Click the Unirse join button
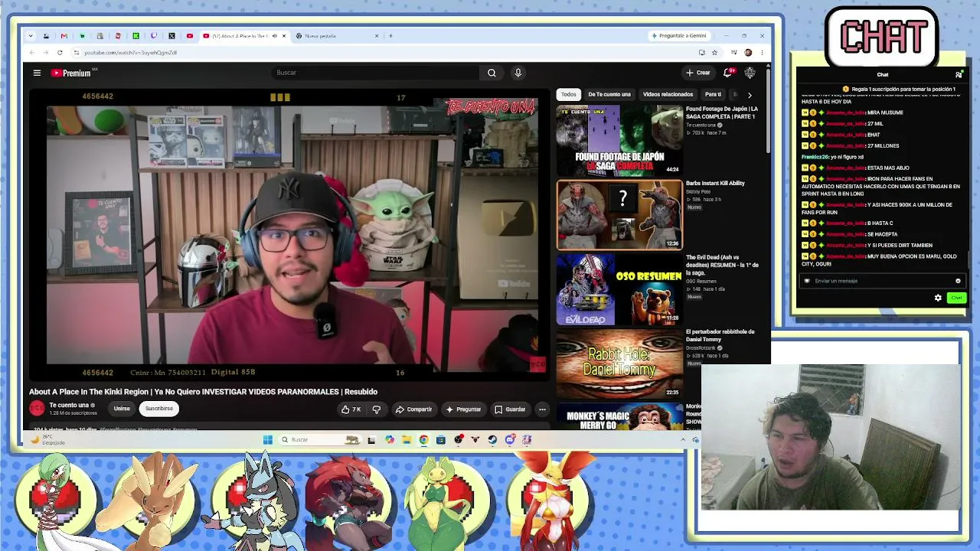Viewport: 980px width, 551px height. click(x=122, y=409)
